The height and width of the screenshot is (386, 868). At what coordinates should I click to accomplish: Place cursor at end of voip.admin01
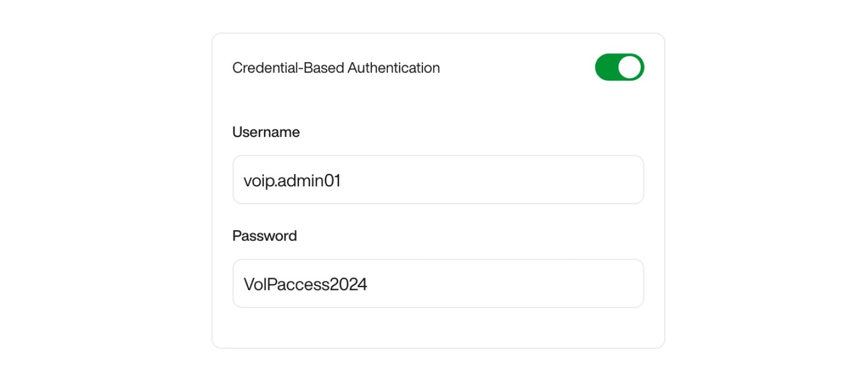coord(341,181)
